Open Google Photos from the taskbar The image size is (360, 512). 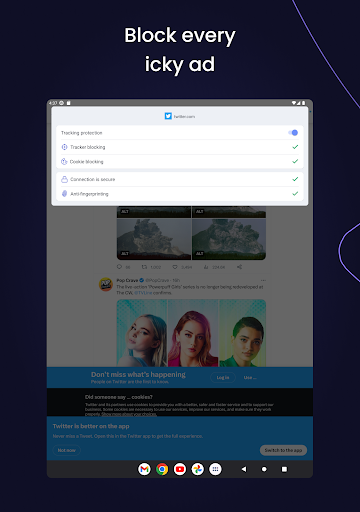[198, 469]
